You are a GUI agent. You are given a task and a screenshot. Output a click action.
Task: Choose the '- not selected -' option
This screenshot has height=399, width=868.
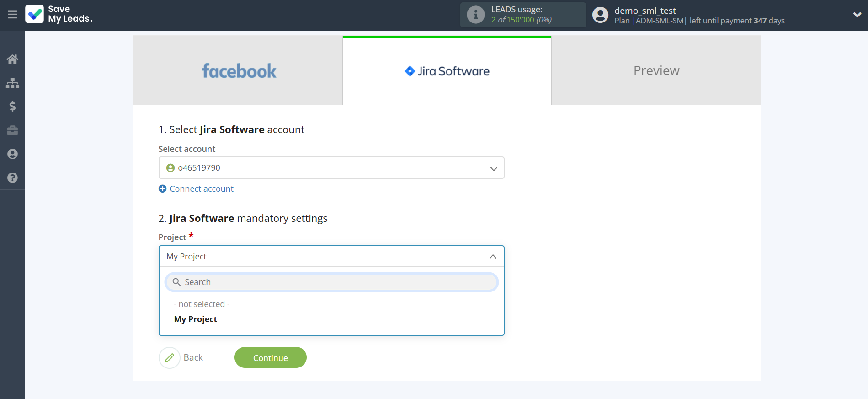tap(202, 304)
